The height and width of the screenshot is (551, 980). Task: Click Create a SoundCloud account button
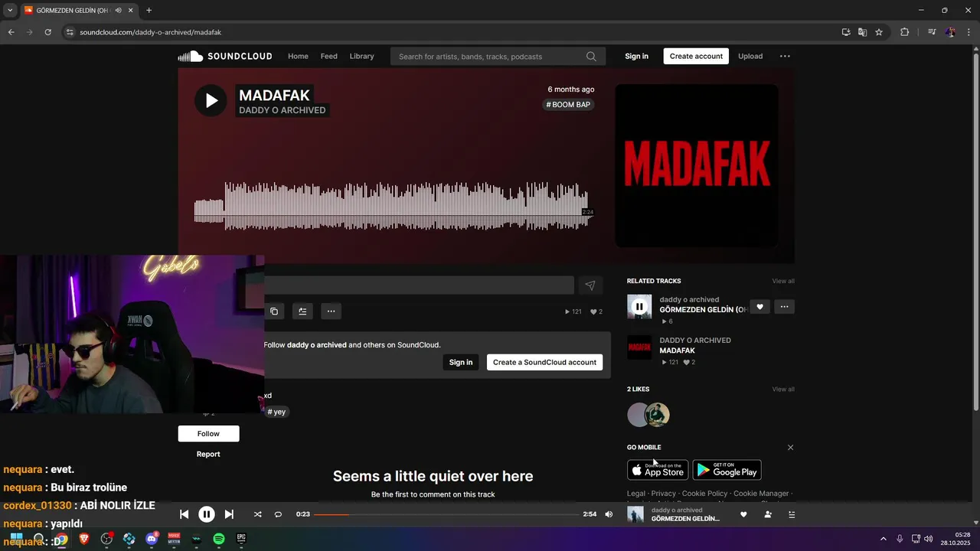pyautogui.click(x=544, y=362)
